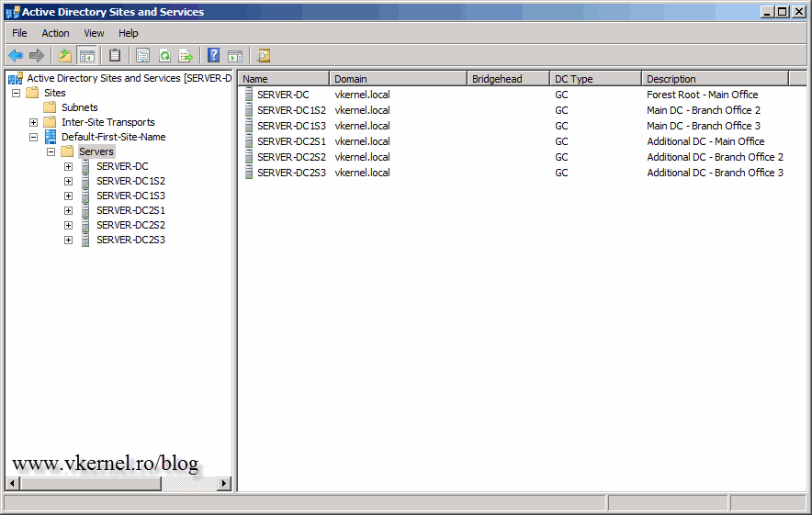Expand the Inter-Site Transports node
The height and width of the screenshot is (515, 812).
pos(34,123)
